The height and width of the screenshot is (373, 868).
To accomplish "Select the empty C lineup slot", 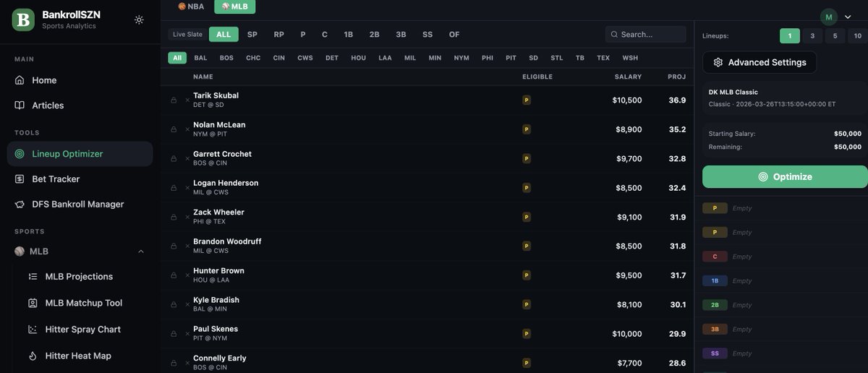I will point(785,257).
